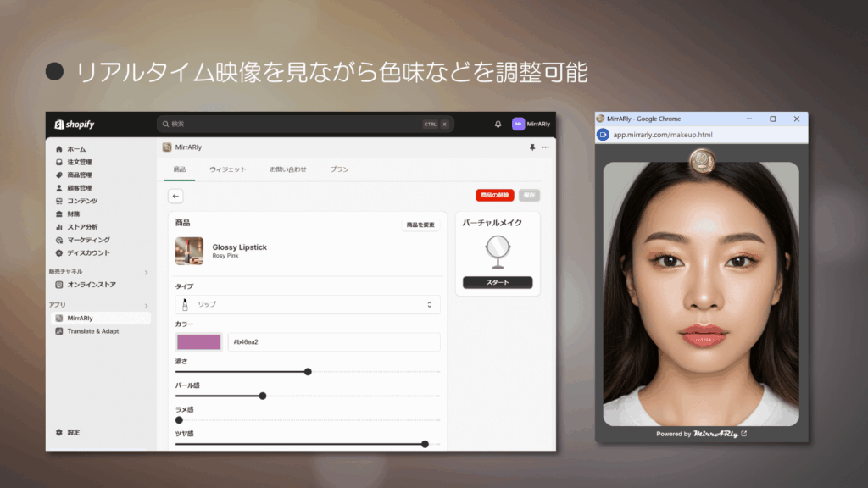Click the Analytics (ストア分析) chart icon
This screenshot has width=868, height=488.
tap(59, 227)
